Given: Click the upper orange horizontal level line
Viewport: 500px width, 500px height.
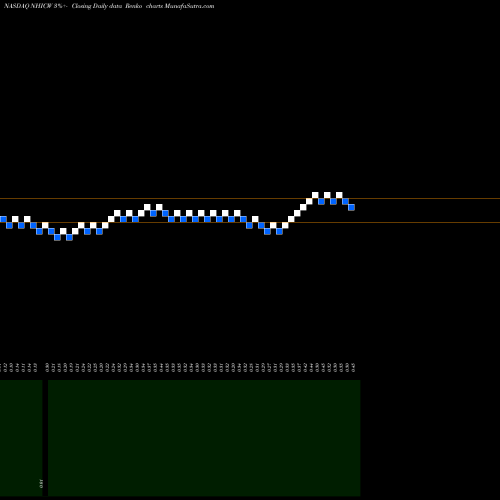Looking at the screenshot, I should pyautogui.click(x=250, y=199).
